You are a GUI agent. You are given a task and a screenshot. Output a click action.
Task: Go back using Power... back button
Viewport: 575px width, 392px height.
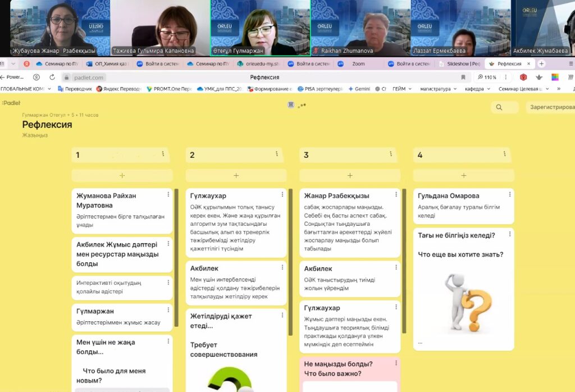coord(12,77)
